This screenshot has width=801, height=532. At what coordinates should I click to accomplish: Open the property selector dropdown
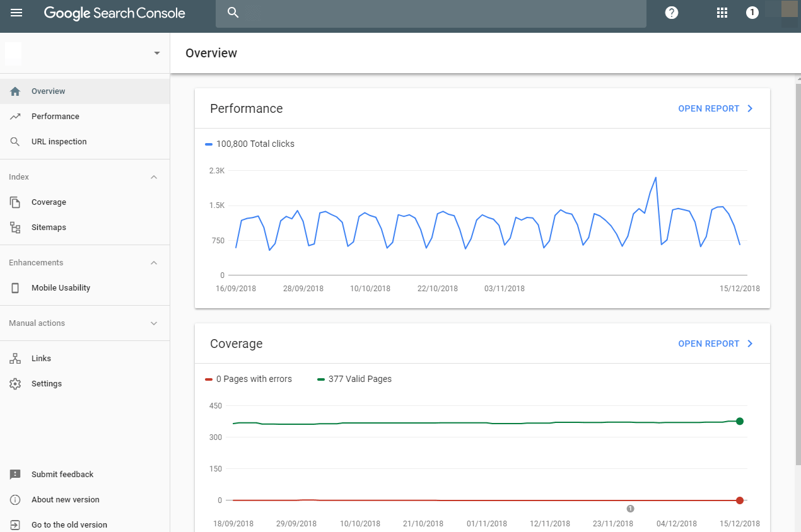click(x=156, y=54)
